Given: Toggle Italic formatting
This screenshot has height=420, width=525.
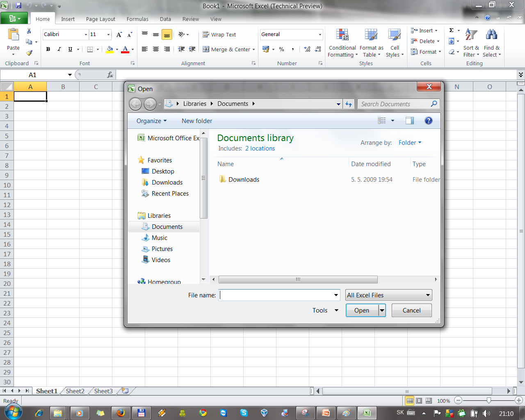Looking at the screenshot, I should (x=59, y=49).
